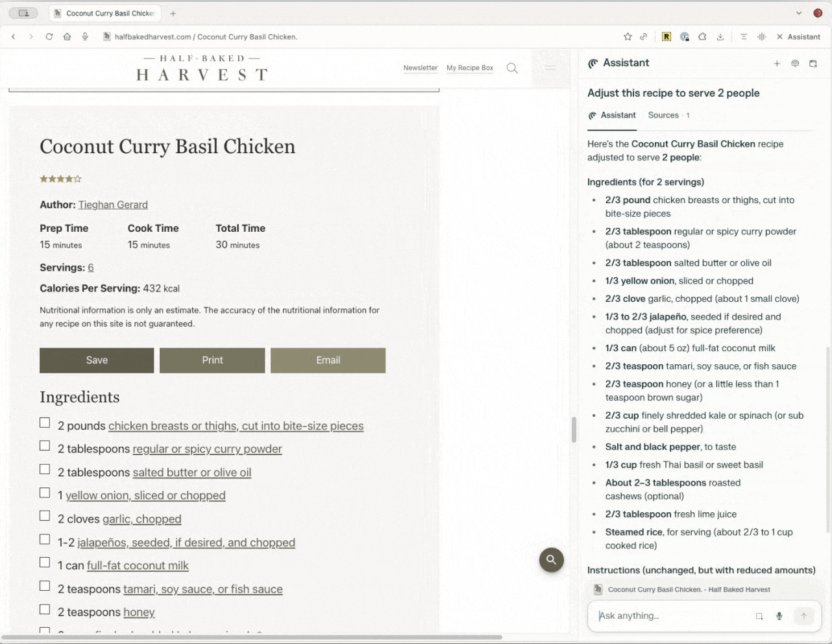Expand the tab list chevron in the title bar
Screen dimensions: 832x644
click(x=799, y=13)
